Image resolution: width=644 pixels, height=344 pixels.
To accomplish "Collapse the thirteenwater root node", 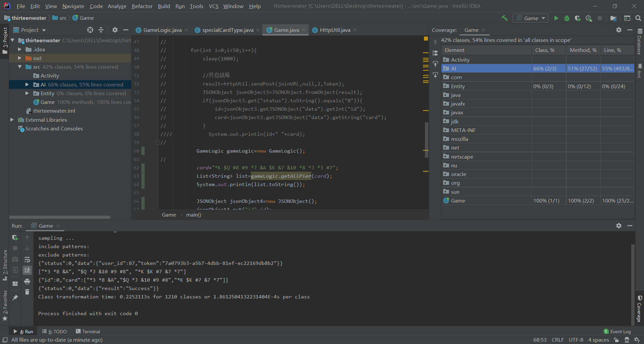I will pyautogui.click(x=13, y=40).
